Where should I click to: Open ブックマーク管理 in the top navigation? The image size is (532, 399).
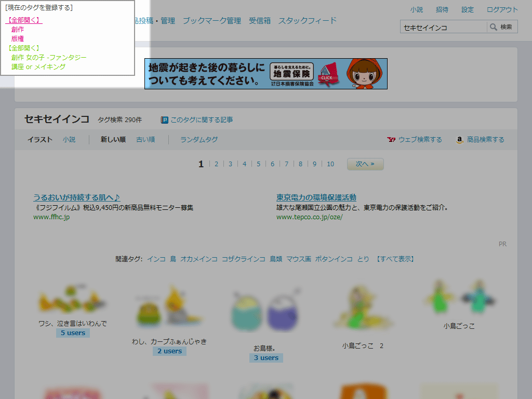pos(212,21)
